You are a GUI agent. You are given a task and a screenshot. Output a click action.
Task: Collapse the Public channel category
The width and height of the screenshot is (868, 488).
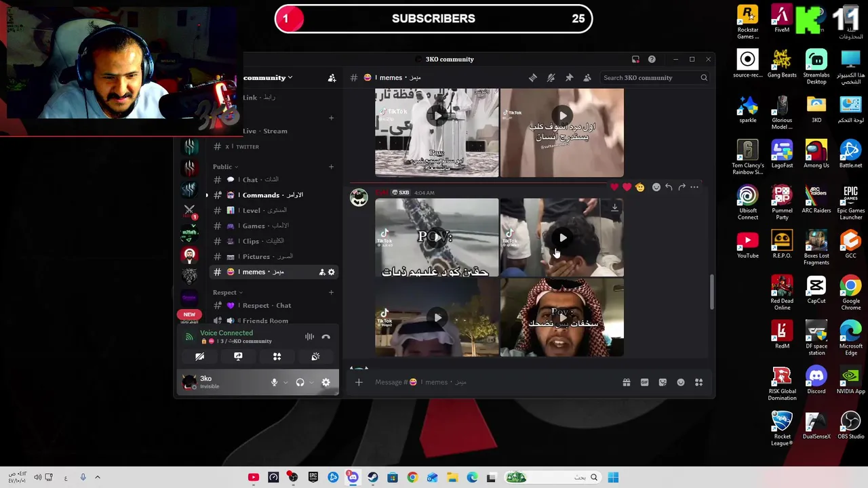tap(225, 167)
